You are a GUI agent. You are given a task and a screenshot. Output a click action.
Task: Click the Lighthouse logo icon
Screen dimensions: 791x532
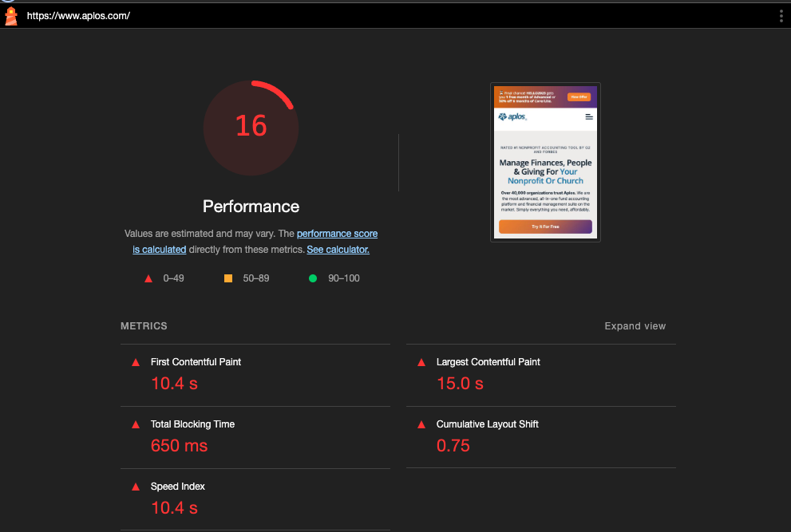click(11, 16)
